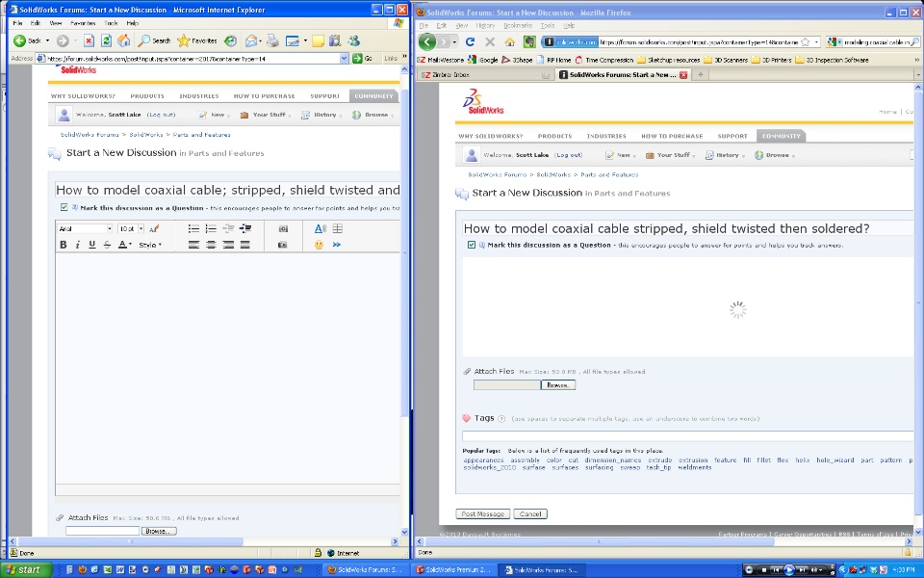This screenshot has width=924, height=578.
Task: Open a new tab in Firefox
Action: [x=701, y=75]
